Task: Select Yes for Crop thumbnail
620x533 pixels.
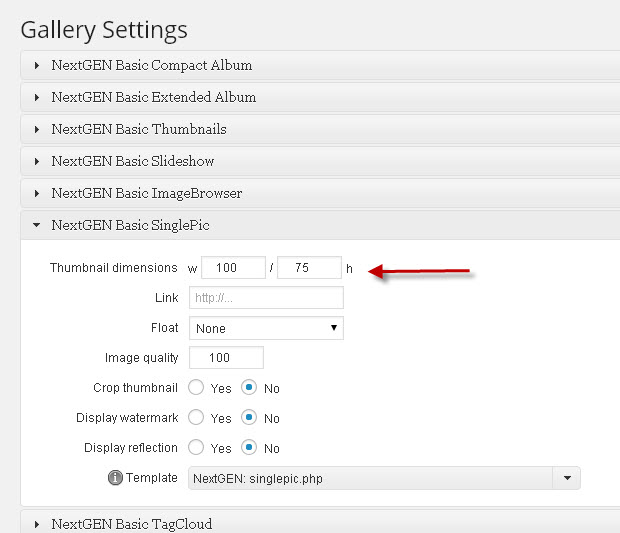Action: (x=196, y=387)
